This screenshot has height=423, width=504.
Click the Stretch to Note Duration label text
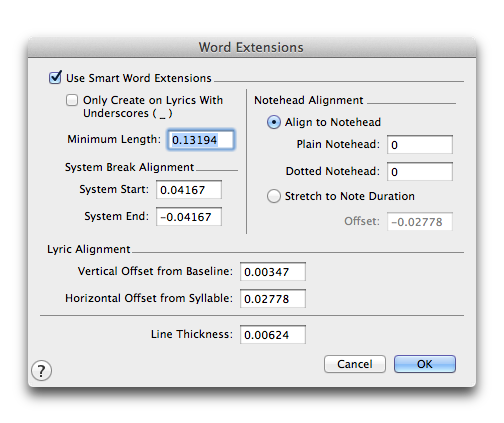coord(350,196)
